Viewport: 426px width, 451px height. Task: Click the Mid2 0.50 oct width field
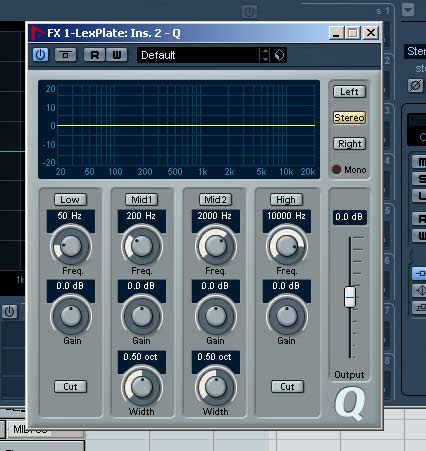click(x=216, y=357)
